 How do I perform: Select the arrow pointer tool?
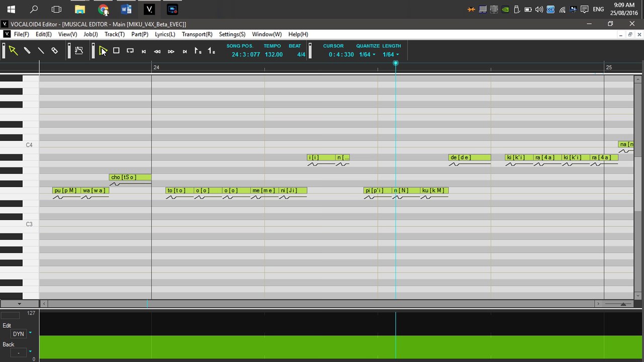pyautogui.click(x=13, y=51)
